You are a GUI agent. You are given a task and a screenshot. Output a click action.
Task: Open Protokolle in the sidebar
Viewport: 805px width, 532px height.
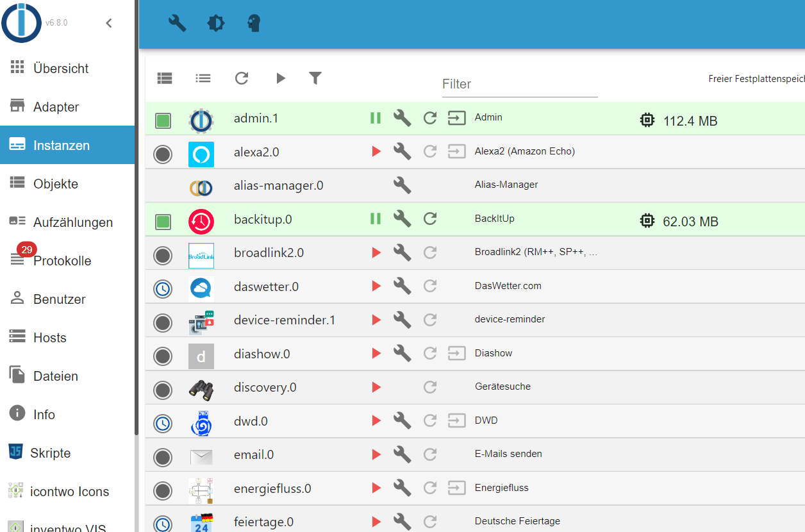67,261
